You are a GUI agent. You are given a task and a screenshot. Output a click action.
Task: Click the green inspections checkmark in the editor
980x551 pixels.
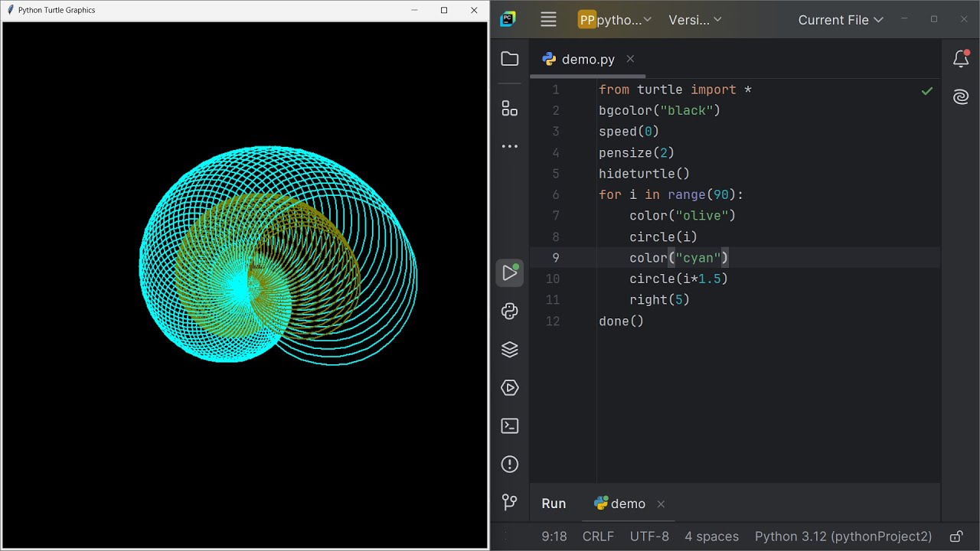click(x=926, y=91)
